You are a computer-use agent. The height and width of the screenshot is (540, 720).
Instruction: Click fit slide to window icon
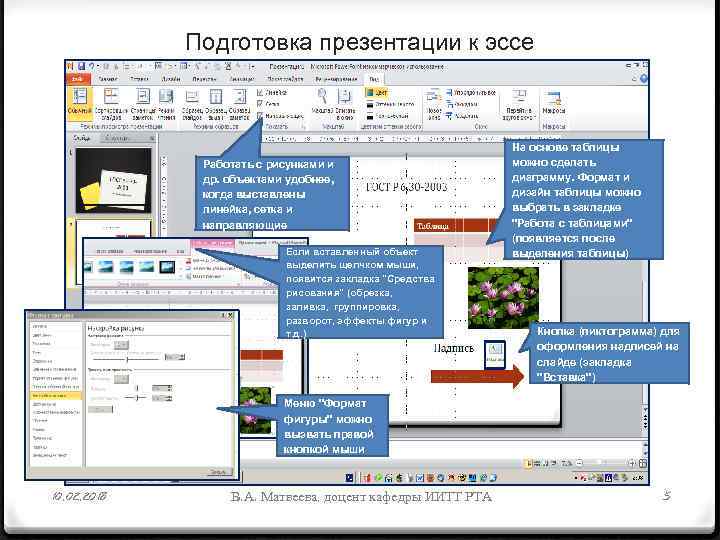coord(643,464)
